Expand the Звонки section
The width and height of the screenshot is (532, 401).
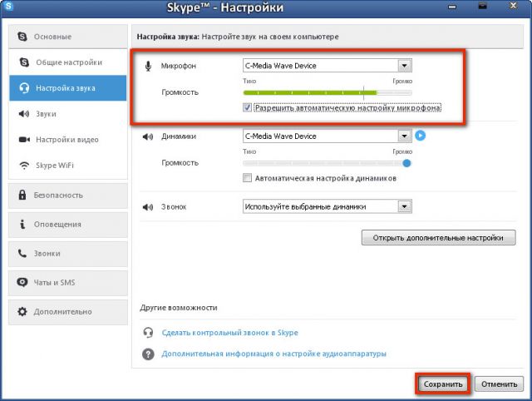[x=68, y=253]
